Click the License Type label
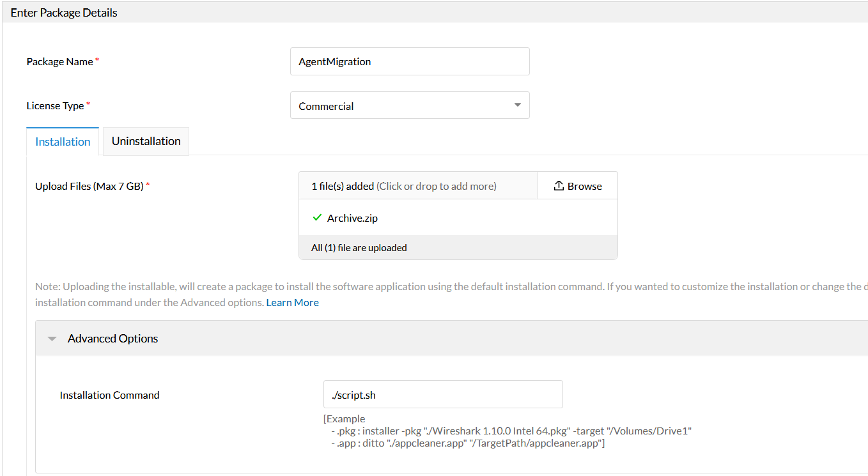This screenshot has height=476, width=868. (55, 106)
